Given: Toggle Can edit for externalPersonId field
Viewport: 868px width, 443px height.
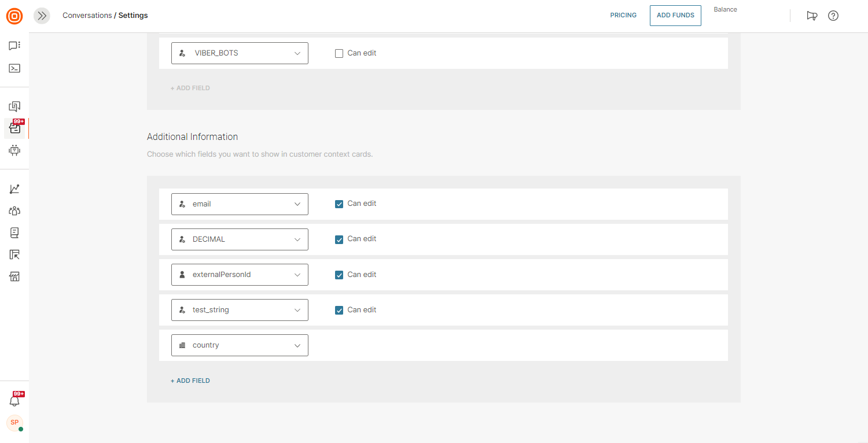Looking at the screenshot, I should pos(339,275).
